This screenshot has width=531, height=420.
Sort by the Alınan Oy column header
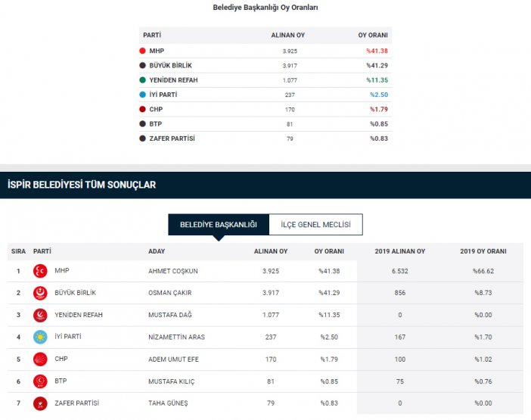pos(270,251)
